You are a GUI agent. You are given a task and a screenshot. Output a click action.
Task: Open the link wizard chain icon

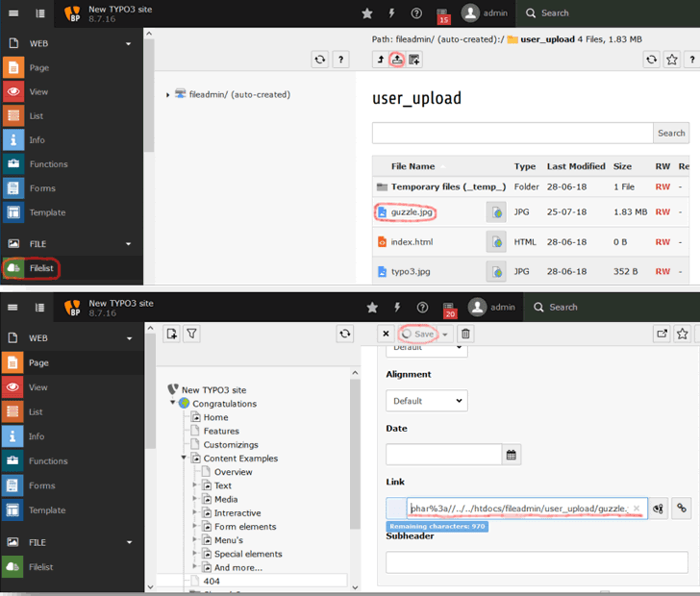(x=681, y=509)
